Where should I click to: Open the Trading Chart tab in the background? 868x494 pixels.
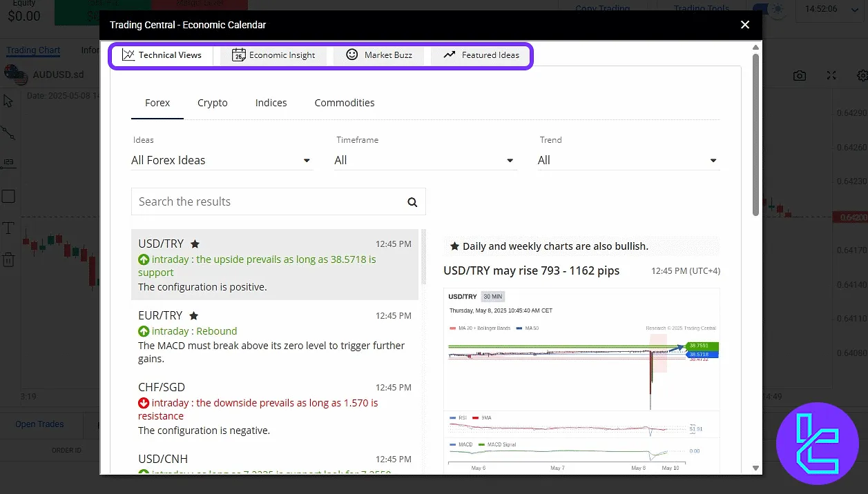tap(33, 50)
